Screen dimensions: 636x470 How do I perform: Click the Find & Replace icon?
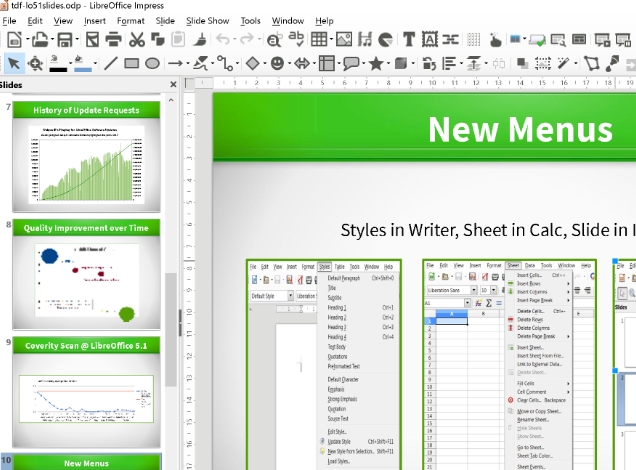tap(274, 40)
